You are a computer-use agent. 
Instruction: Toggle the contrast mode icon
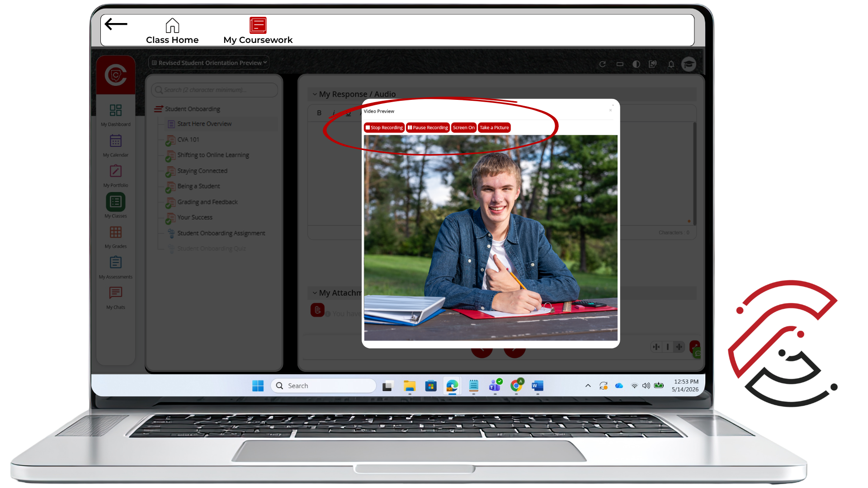click(636, 64)
